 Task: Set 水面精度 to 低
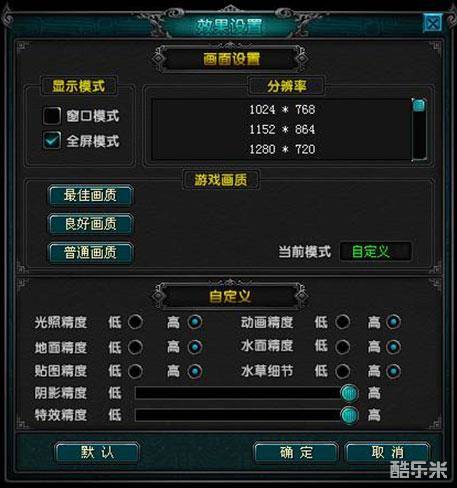point(342,347)
